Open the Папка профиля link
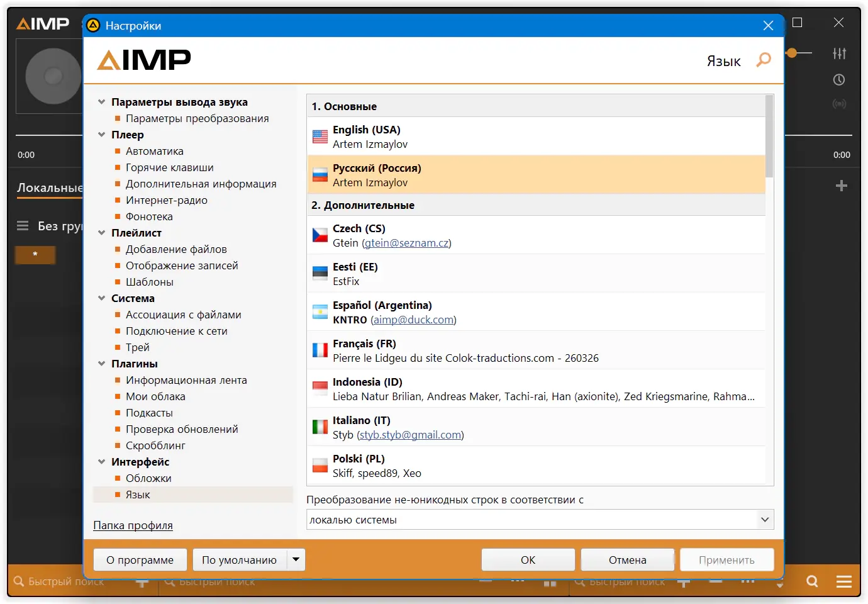 coord(133,525)
